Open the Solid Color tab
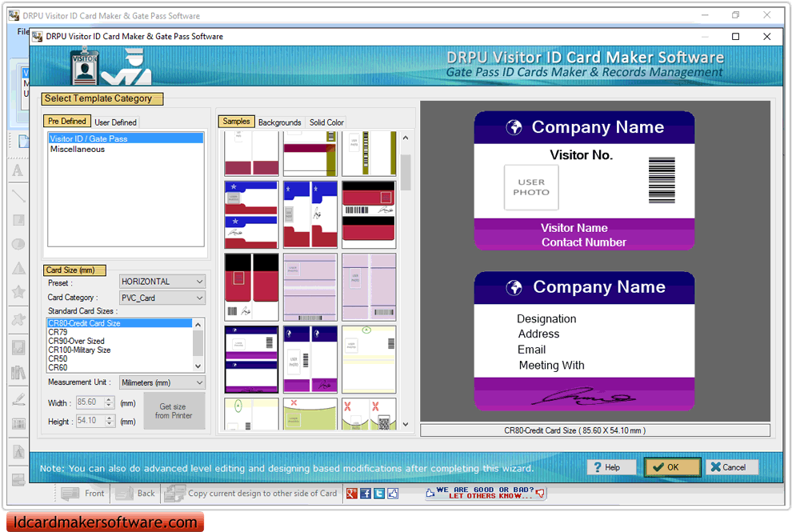Image resolution: width=792 pixels, height=532 pixels. [326, 122]
